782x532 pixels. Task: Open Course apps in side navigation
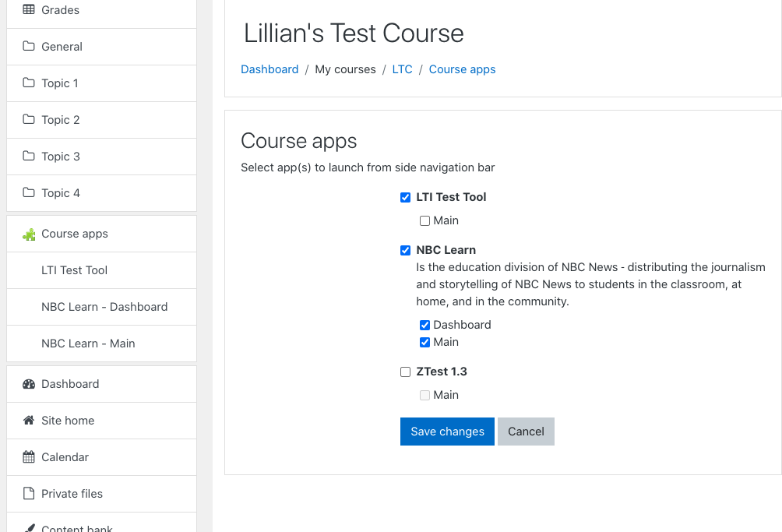click(x=102, y=234)
